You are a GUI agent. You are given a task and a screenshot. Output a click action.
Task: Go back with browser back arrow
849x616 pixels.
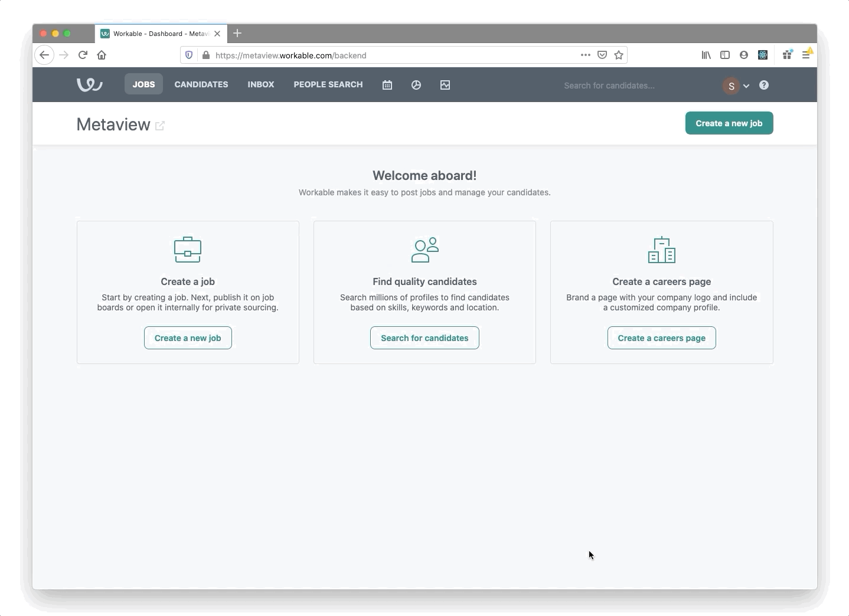(44, 55)
